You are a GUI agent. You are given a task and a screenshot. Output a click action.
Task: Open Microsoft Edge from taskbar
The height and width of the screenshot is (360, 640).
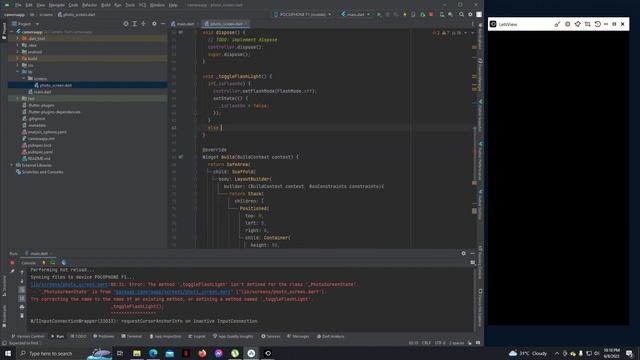(153, 353)
